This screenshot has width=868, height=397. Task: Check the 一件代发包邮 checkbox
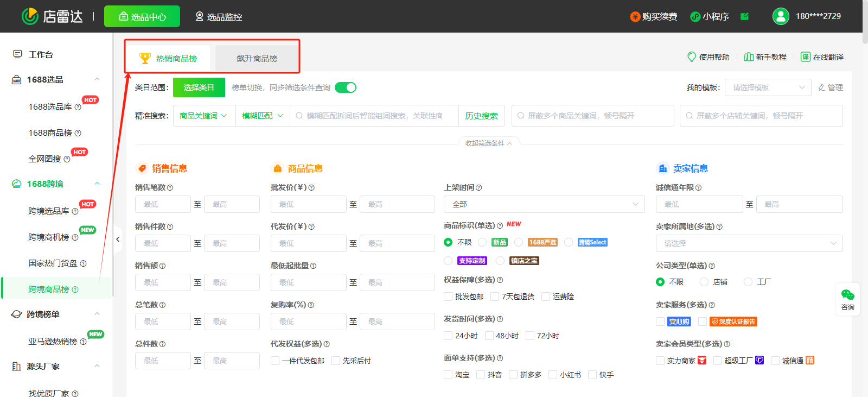pyautogui.click(x=275, y=361)
